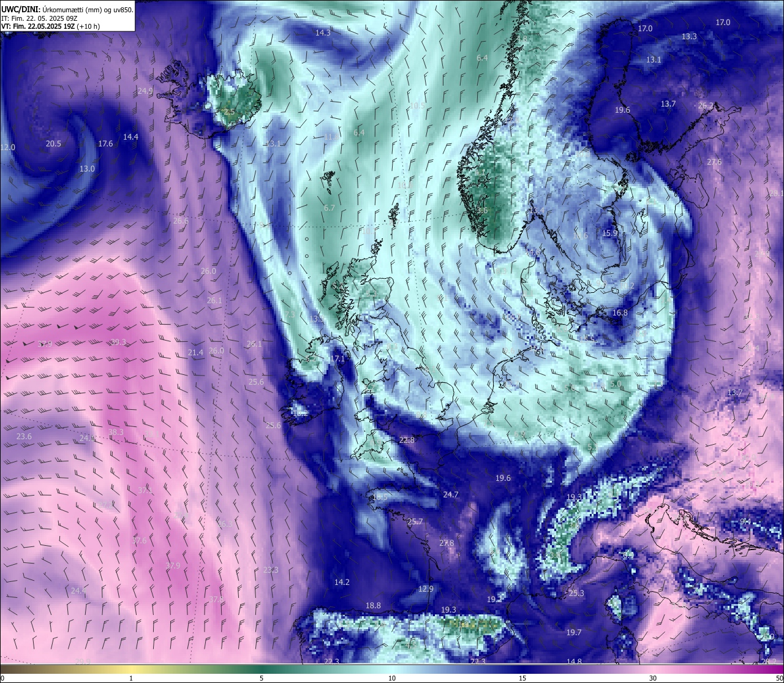Click the legend tick label 5
Screen dimensions: 784x683
262,678
